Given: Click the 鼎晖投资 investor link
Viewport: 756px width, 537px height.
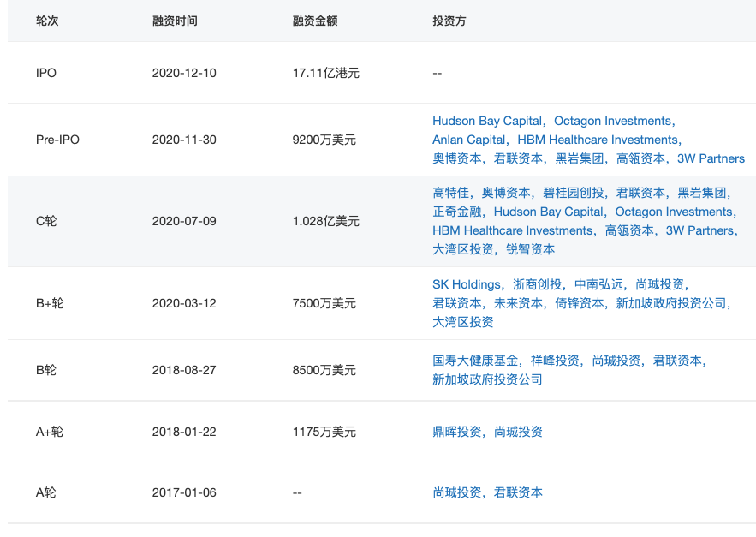Looking at the screenshot, I should tap(456, 432).
